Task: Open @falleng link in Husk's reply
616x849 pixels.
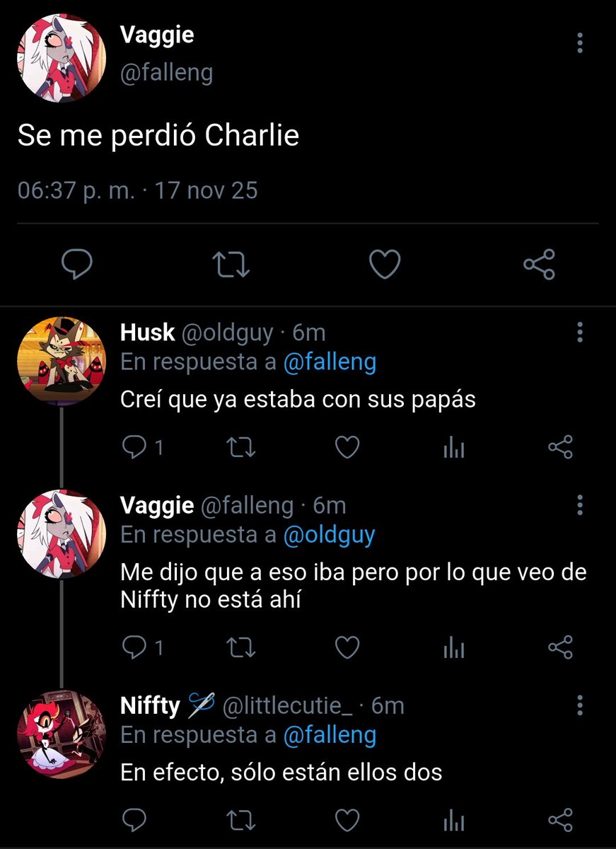Action: click(330, 362)
